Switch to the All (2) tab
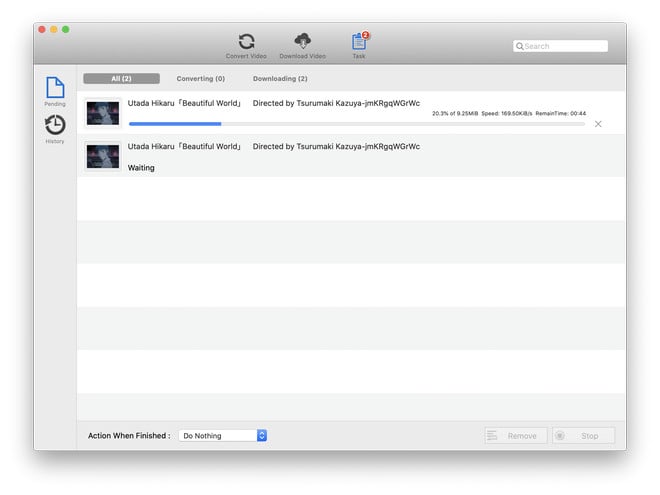This screenshot has height=495, width=660. coord(121,79)
